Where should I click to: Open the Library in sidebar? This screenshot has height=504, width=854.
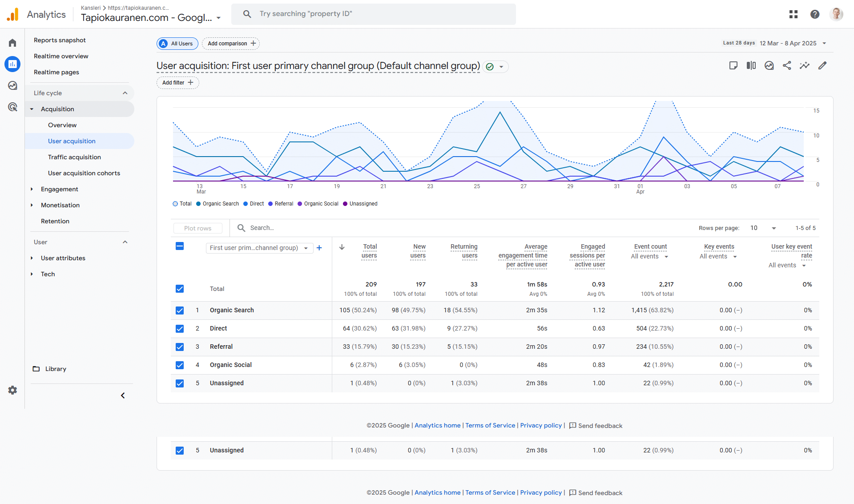[56, 369]
